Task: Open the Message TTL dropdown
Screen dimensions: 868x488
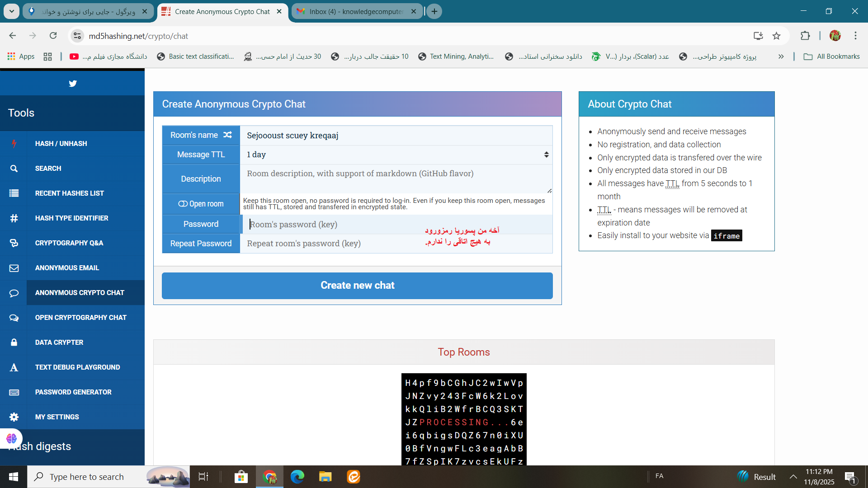Action: (x=396, y=155)
